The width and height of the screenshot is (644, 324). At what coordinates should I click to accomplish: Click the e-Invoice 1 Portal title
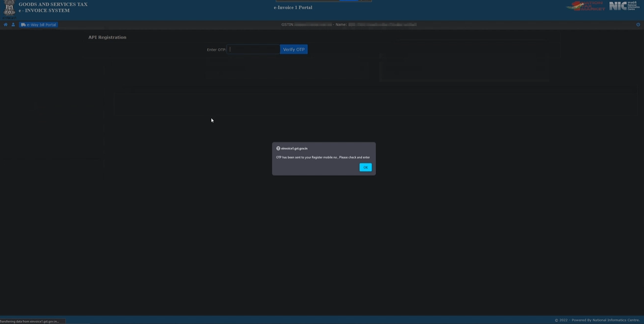tap(293, 7)
